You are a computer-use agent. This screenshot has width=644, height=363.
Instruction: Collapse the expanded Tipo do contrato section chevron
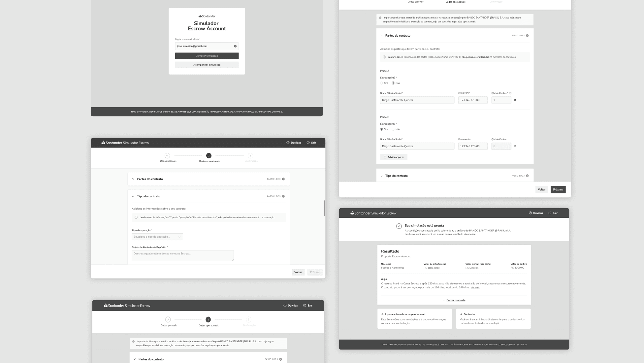[x=133, y=196]
